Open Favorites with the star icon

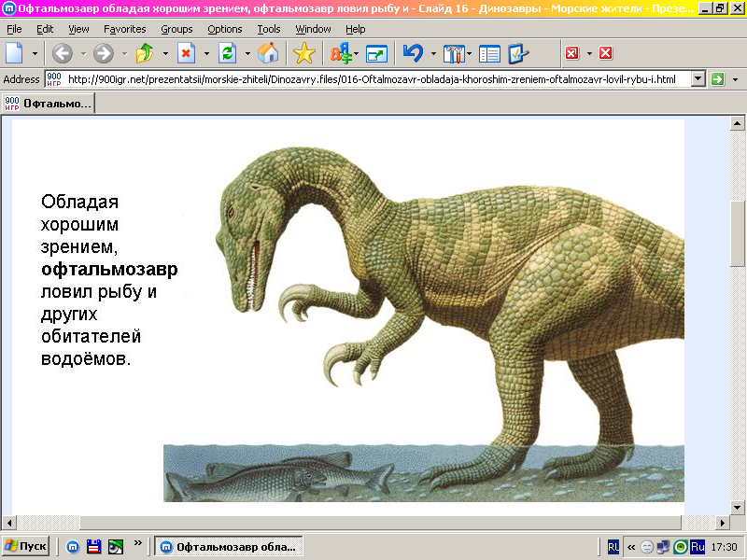click(304, 53)
